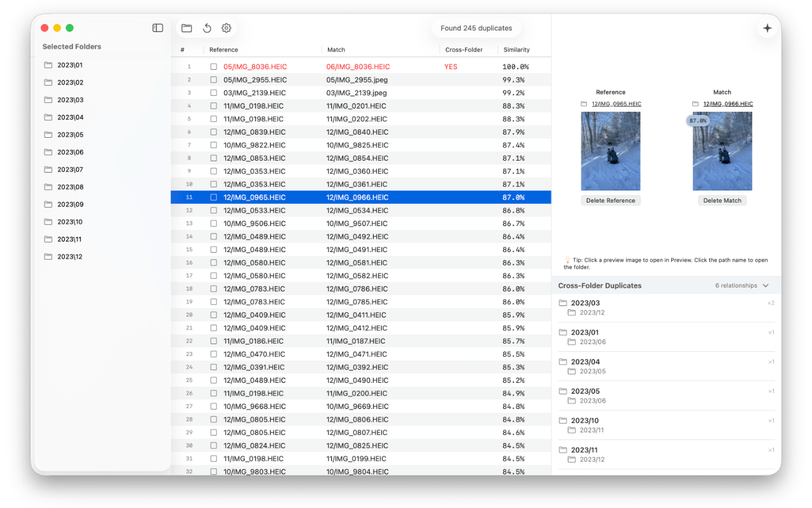812x508 pixels.
Task: Toggle the sidebar panel icon
Action: pyautogui.click(x=158, y=28)
